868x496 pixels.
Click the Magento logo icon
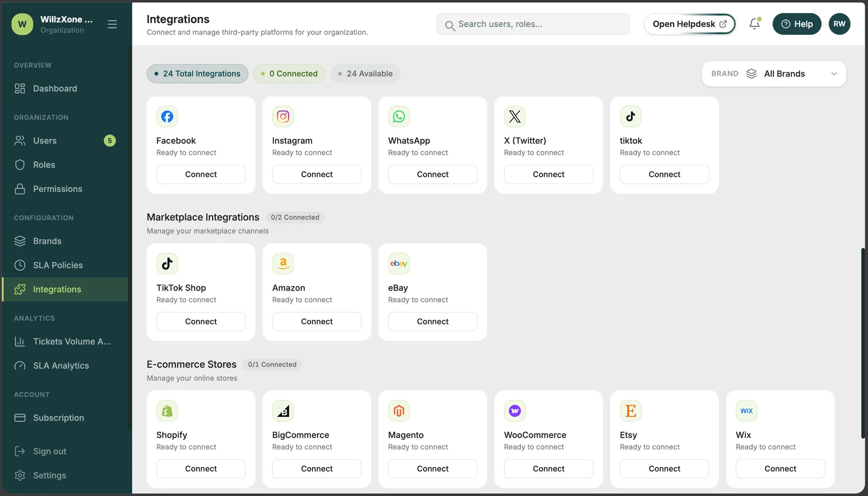click(x=399, y=411)
